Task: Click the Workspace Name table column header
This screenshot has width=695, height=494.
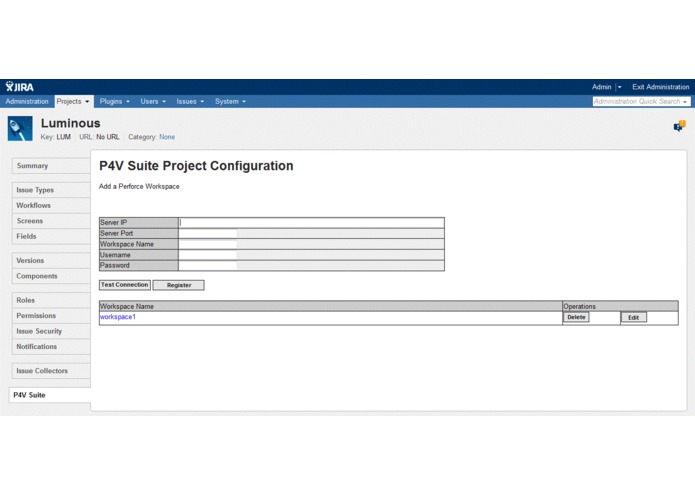Action: (331, 306)
